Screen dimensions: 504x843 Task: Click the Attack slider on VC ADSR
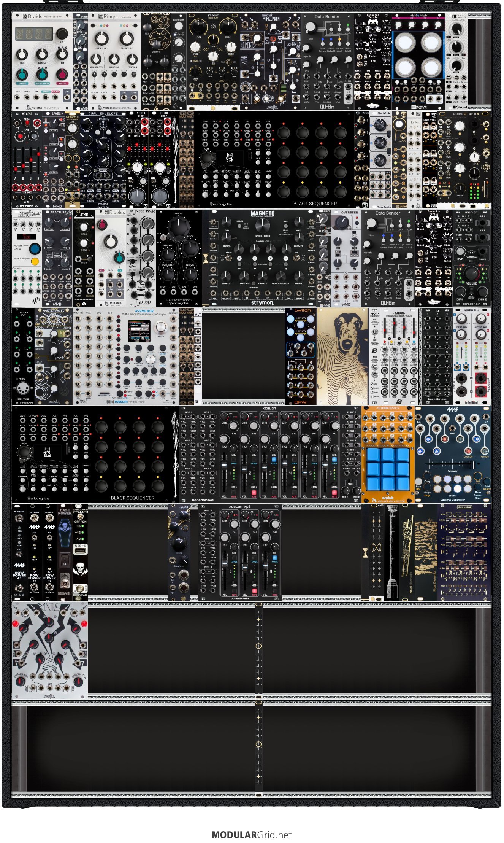(x=15, y=160)
